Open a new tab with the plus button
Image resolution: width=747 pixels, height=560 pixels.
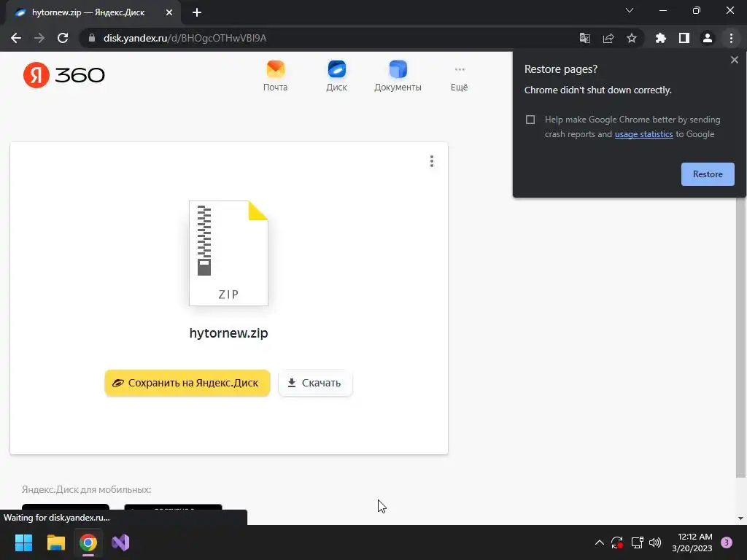pyautogui.click(x=197, y=12)
